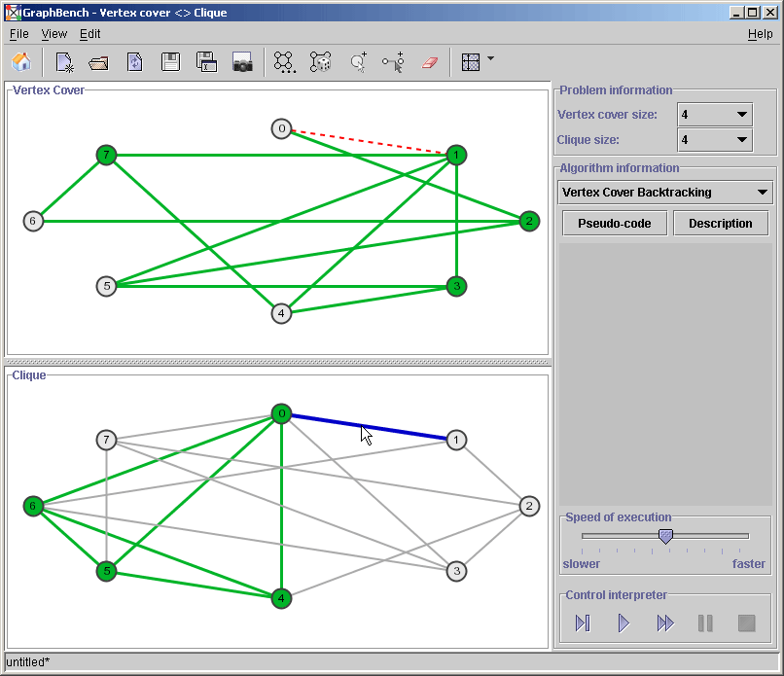The height and width of the screenshot is (676, 784).
Task: Select vertex 6 in Clique graph
Action: point(33,506)
